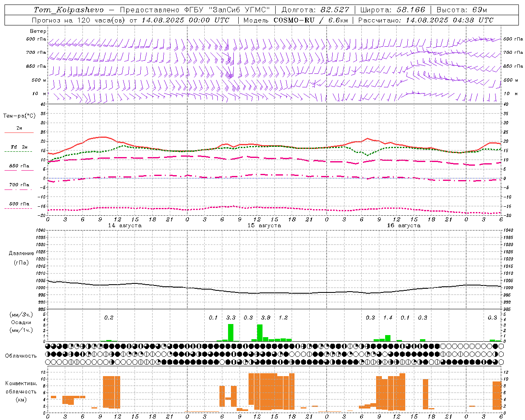
Task: Click the 'Модель COSMO-RU / 6.6км' model label
Action: [295, 20]
